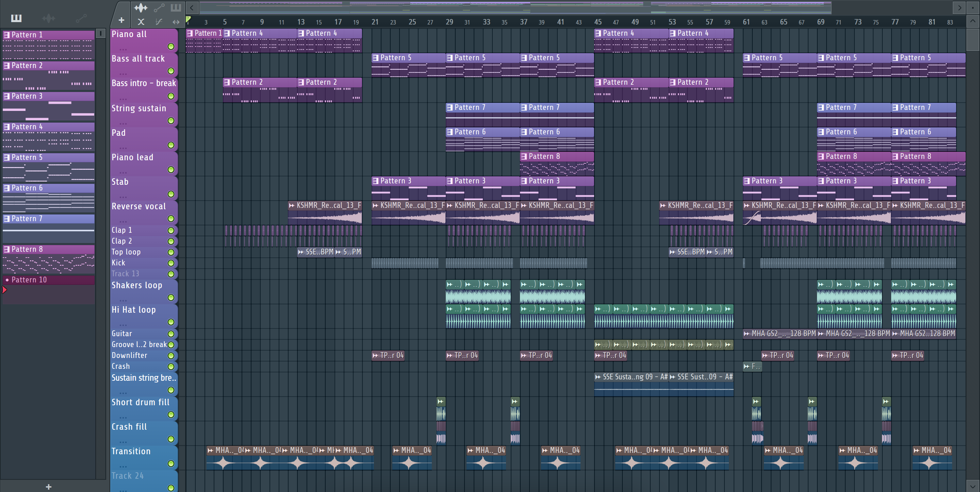
Task: Select the Track 24 header
Action: coord(144,481)
